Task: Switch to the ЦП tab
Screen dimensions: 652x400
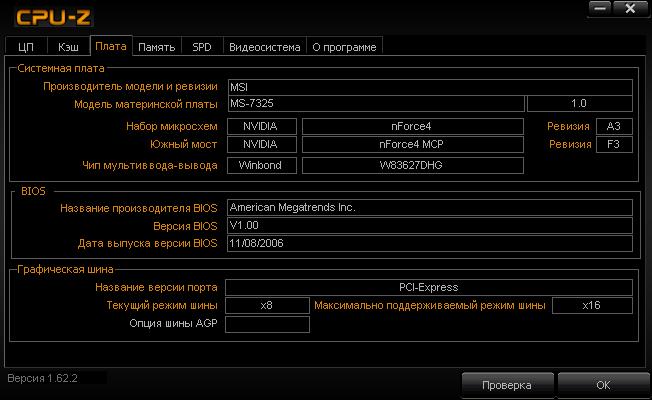Action: pos(26,47)
